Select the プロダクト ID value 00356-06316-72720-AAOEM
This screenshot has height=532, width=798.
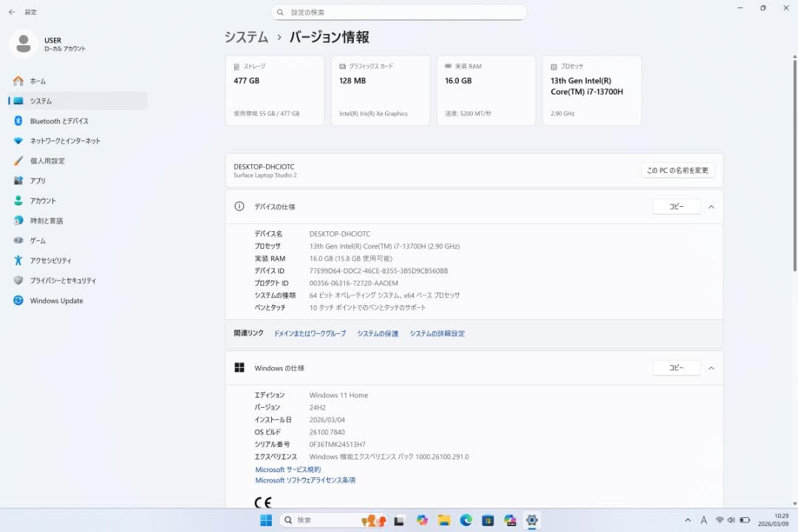354,283
